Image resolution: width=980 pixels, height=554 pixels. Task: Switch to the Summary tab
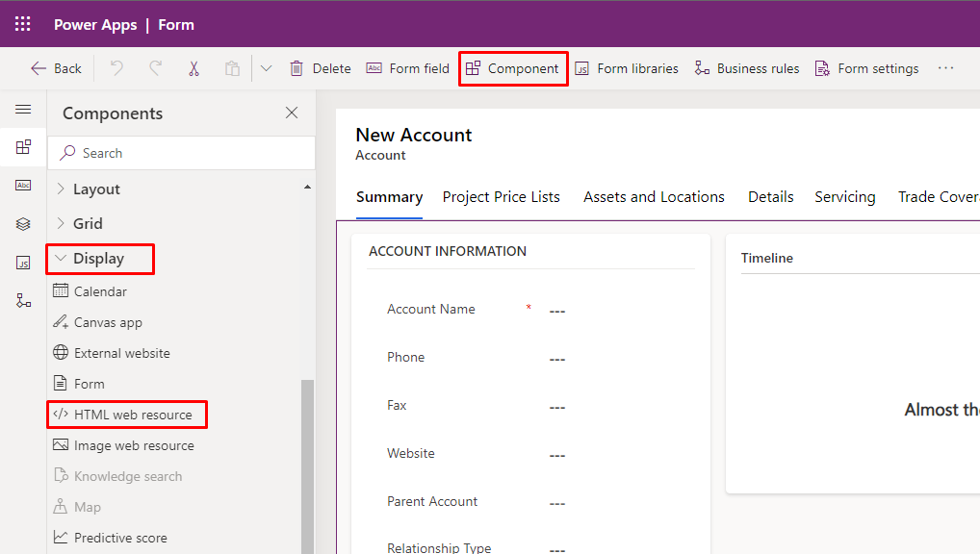click(x=389, y=197)
